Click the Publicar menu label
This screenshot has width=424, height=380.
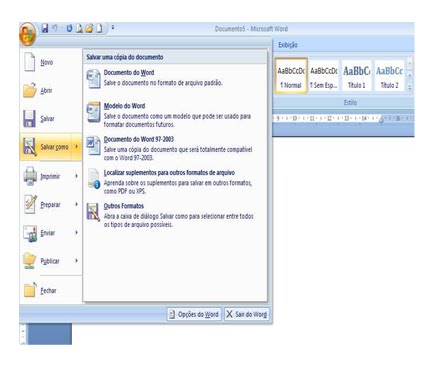pos(50,261)
